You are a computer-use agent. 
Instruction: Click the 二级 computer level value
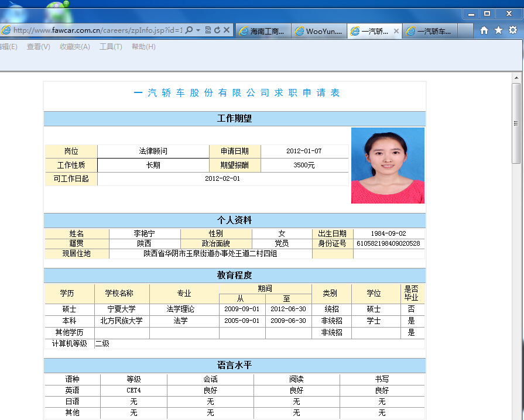click(102, 343)
